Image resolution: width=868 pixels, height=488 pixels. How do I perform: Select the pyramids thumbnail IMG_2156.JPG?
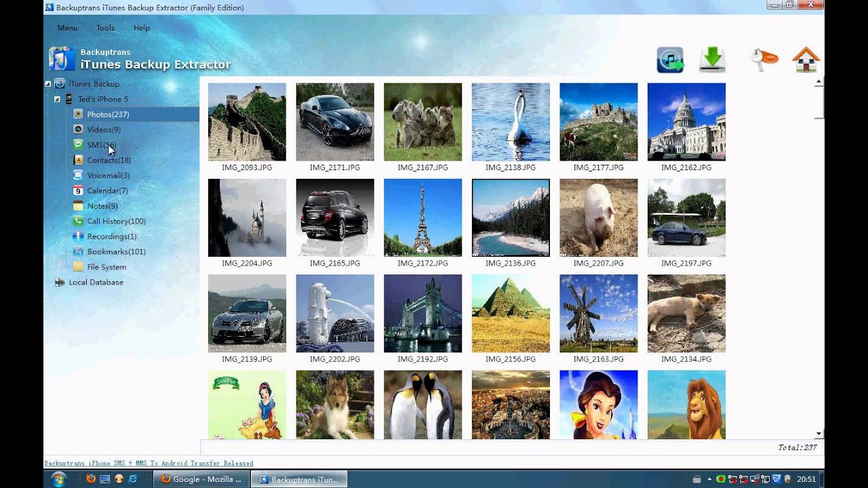tap(511, 313)
